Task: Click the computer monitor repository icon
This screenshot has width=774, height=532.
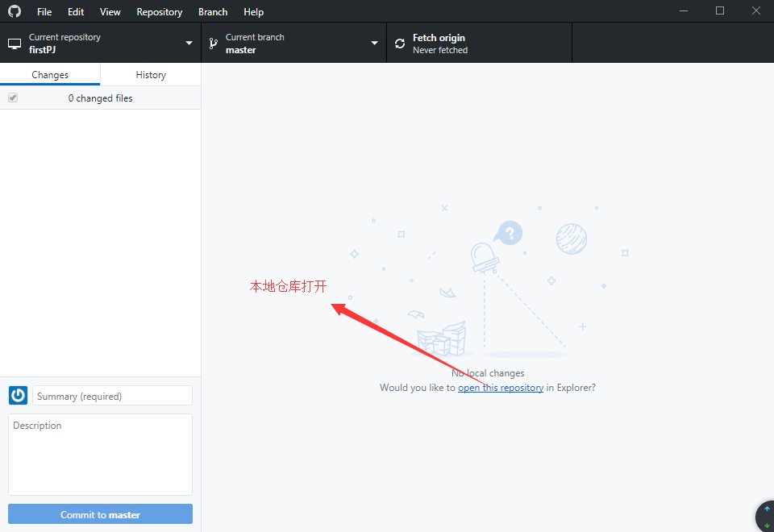Action: point(15,44)
